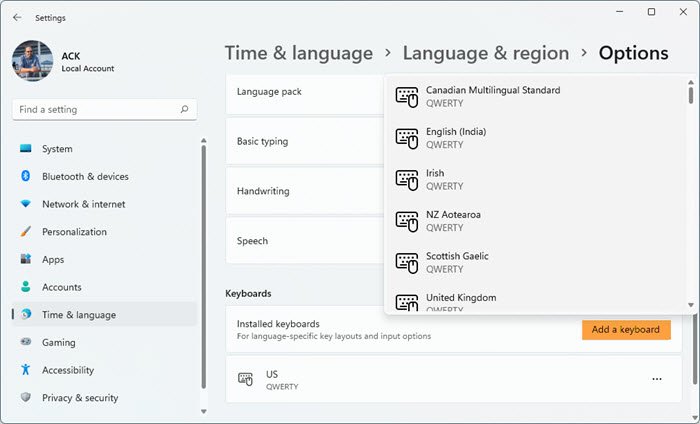Go to Language & region breadcrumb

tap(485, 53)
